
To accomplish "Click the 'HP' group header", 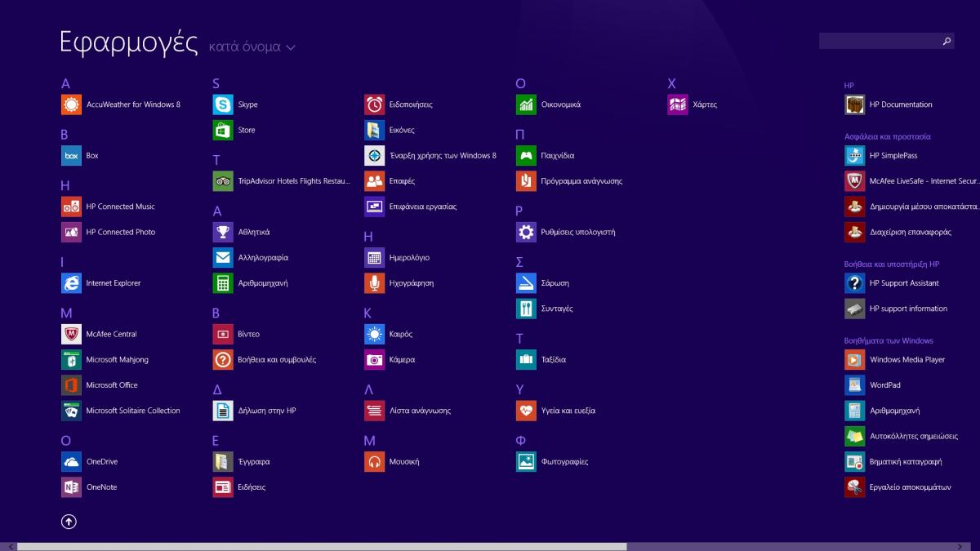I will click(849, 86).
